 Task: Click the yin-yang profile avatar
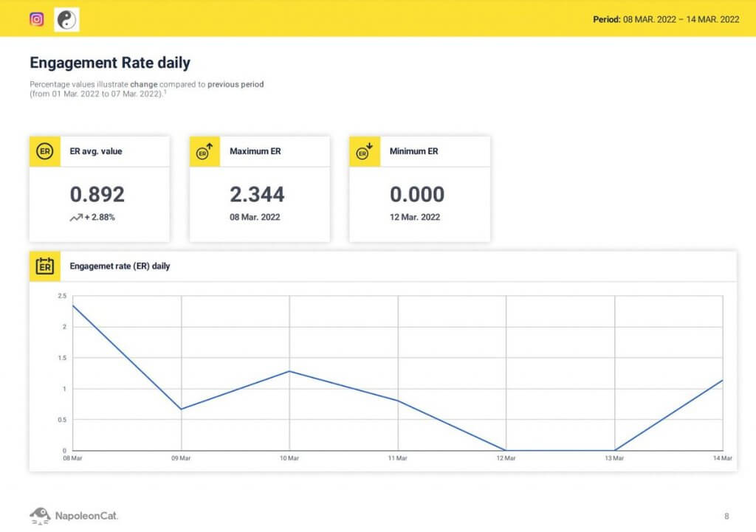pyautogui.click(x=66, y=20)
